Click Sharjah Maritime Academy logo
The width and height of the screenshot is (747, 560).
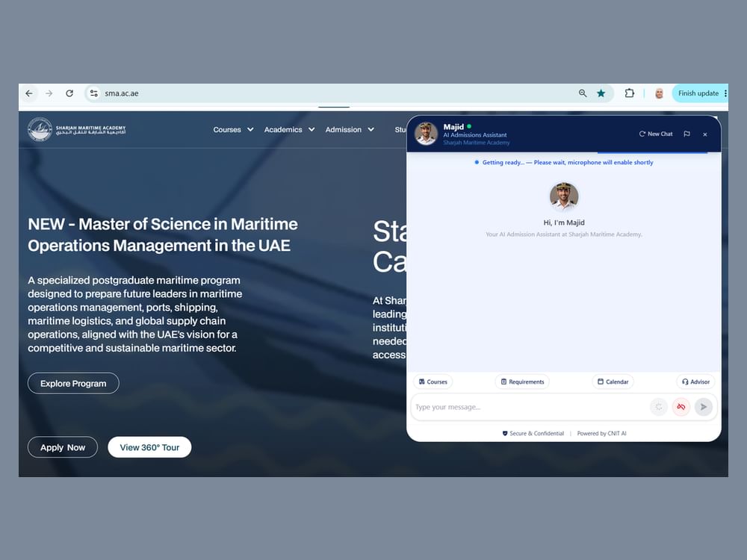tap(77, 129)
